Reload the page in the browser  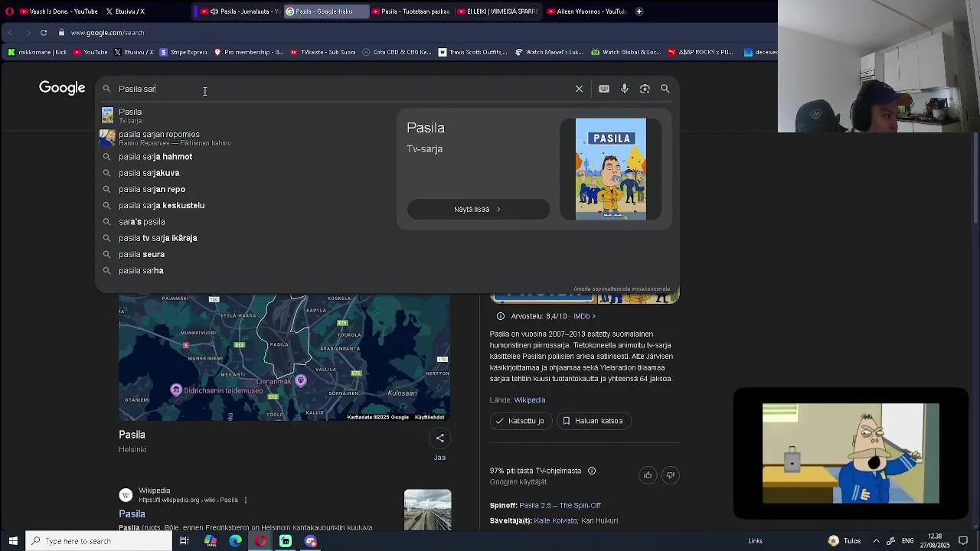pos(44,33)
